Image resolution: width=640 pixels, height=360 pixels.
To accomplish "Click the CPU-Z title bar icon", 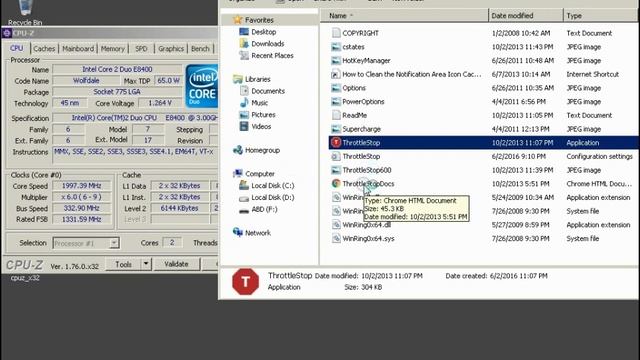I will [x=7, y=33].
